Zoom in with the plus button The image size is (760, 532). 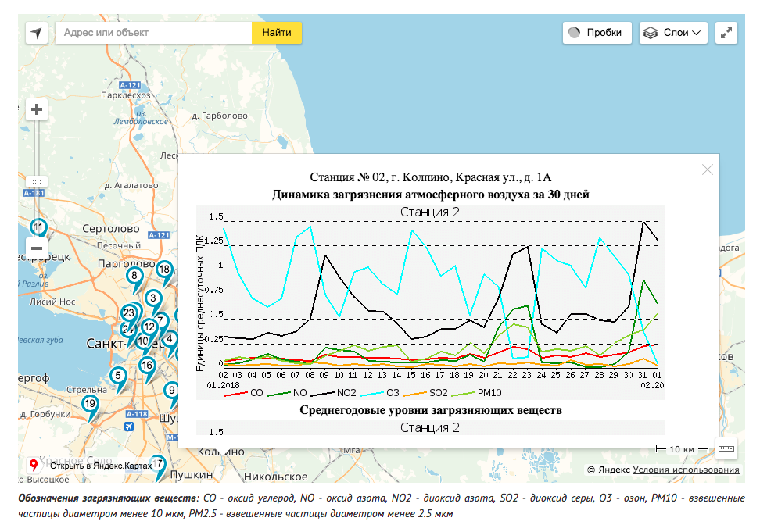click(x=37, y=109)
